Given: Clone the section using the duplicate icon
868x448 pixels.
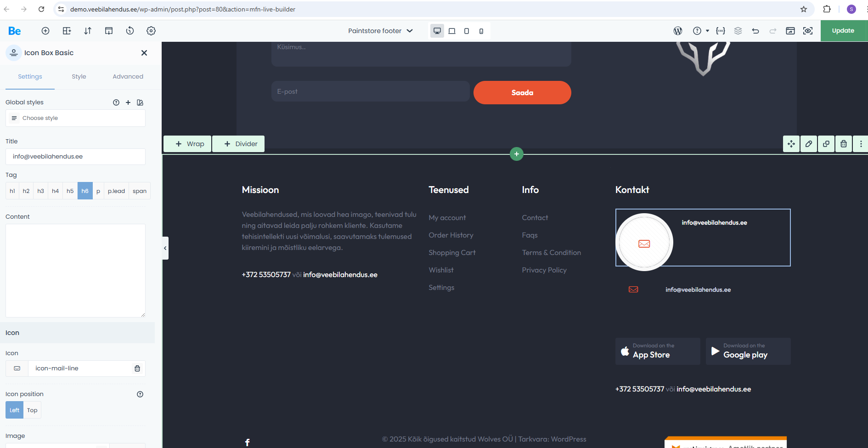Looking at the screenshot, I should point(826,144).
